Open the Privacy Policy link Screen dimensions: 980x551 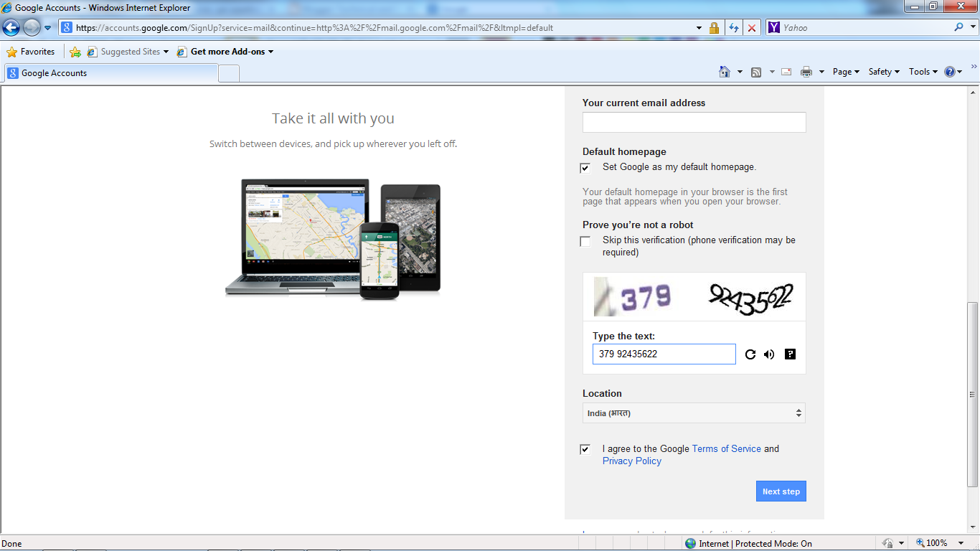[632, 461]
